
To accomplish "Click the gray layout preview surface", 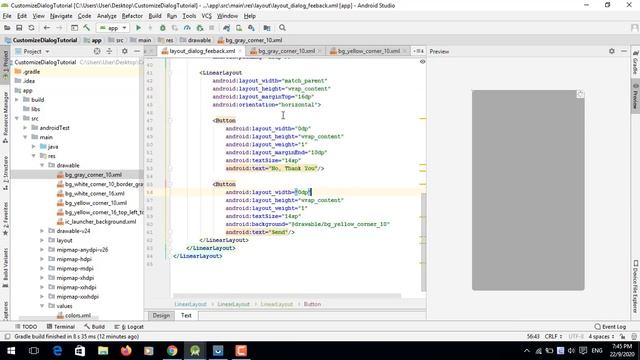I will click(x=528, y=190).
